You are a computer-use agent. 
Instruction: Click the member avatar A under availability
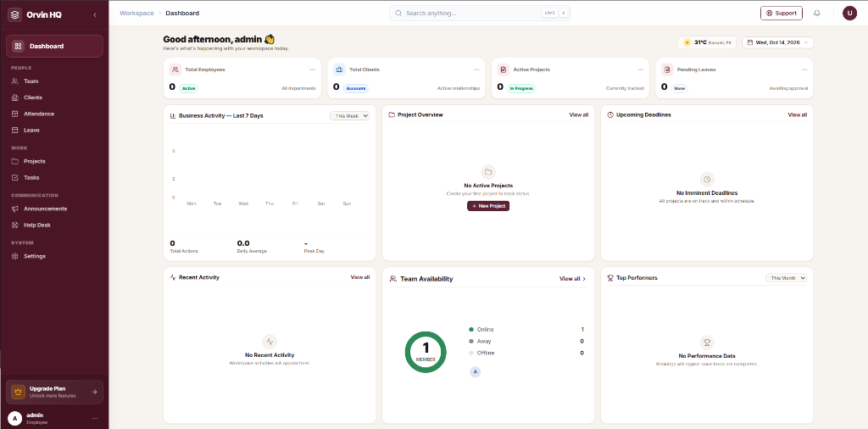475,372
